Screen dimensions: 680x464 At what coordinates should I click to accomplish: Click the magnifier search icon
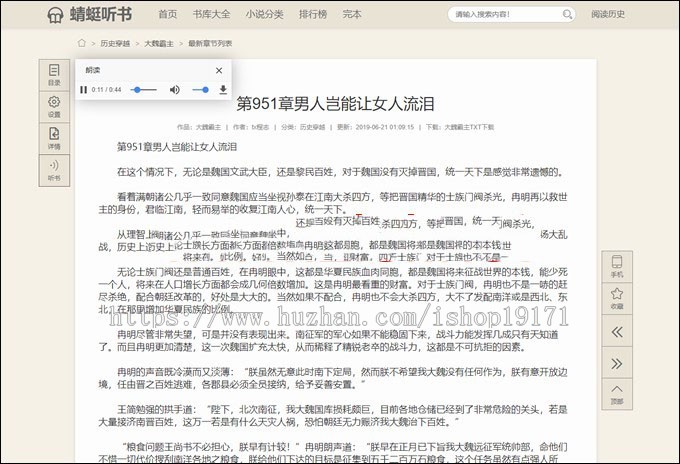pos(567,14)
